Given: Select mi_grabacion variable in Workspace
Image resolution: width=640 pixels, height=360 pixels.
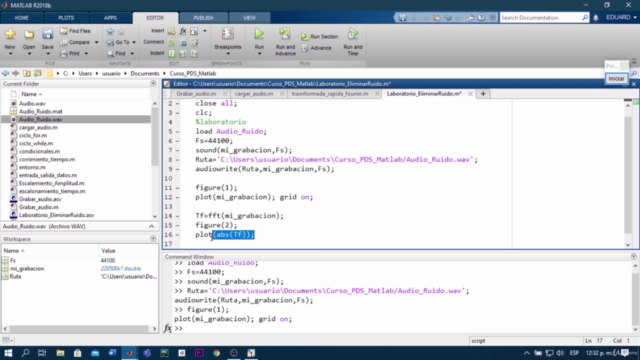Looking at the screenshot, I should click(x=27, y=269).
